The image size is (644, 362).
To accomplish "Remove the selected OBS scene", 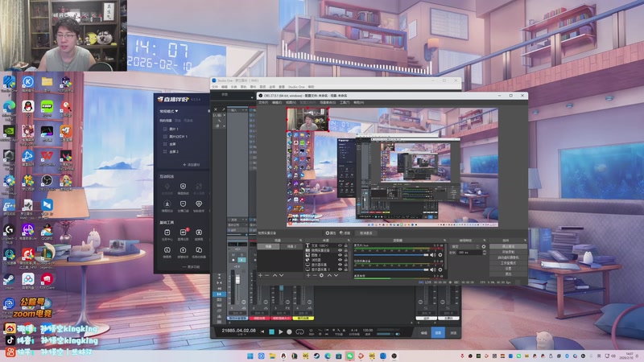I will coord(267,275).
